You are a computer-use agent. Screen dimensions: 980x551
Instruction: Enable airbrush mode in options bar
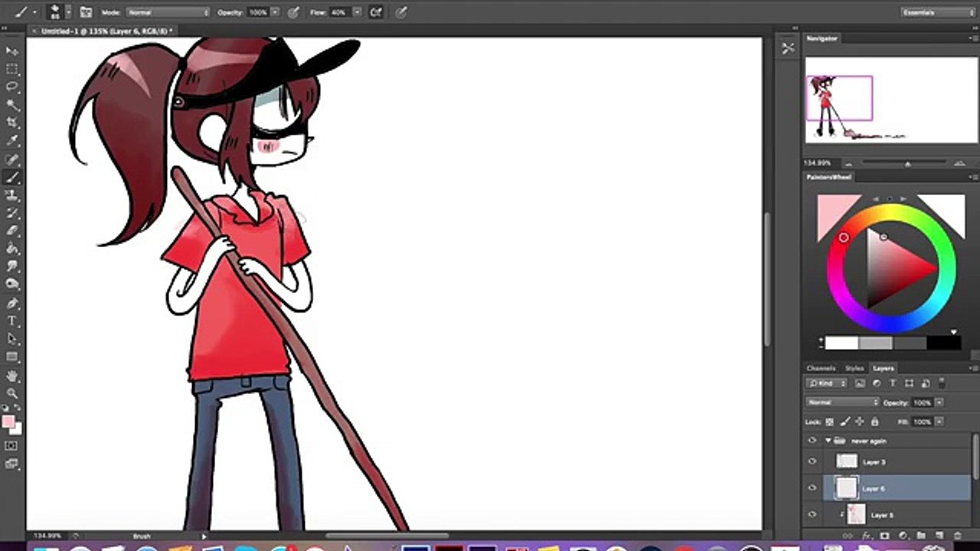pos(375,12)
